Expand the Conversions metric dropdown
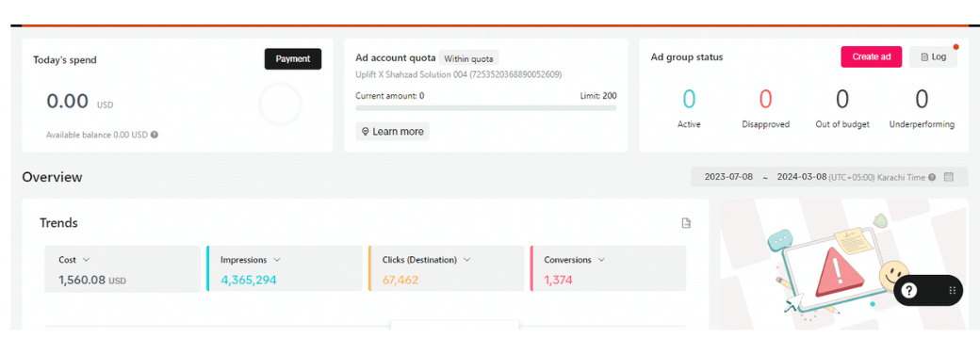The width and height of the screenshot is (980, 354). (x=601, y=260)
